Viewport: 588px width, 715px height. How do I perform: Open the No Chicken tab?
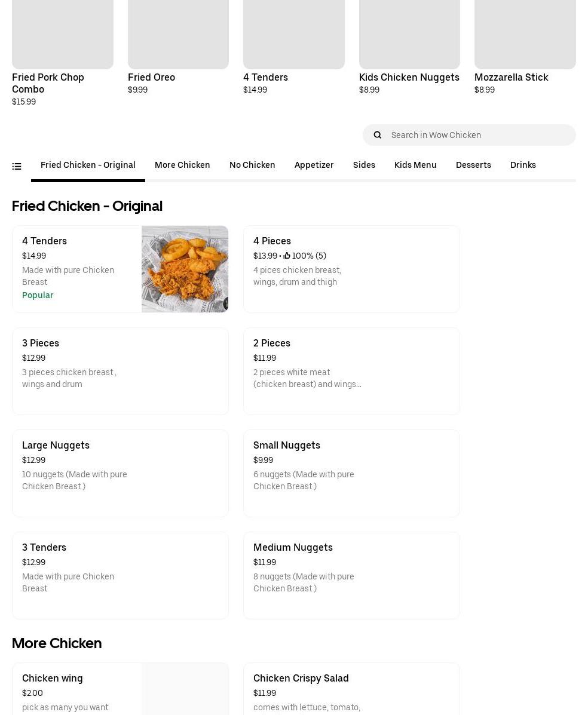tap(252, 165)
